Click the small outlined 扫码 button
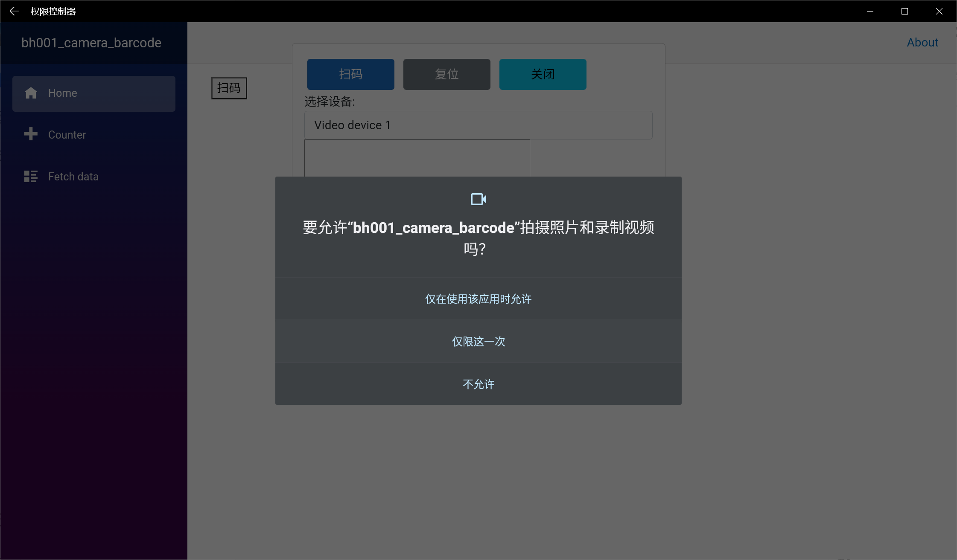 point(229,88)
